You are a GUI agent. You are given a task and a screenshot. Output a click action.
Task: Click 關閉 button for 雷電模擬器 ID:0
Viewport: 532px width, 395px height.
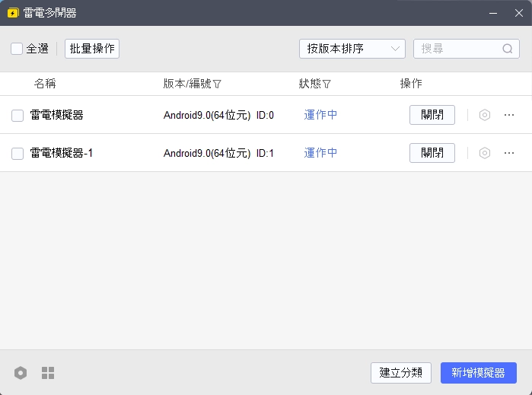[x=432, y=115]
